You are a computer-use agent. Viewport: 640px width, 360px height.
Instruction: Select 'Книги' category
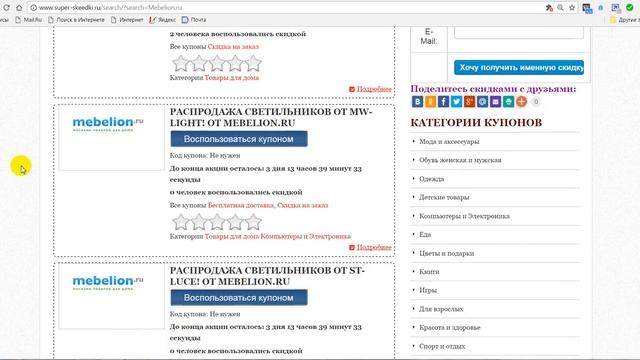coord(429,271)
